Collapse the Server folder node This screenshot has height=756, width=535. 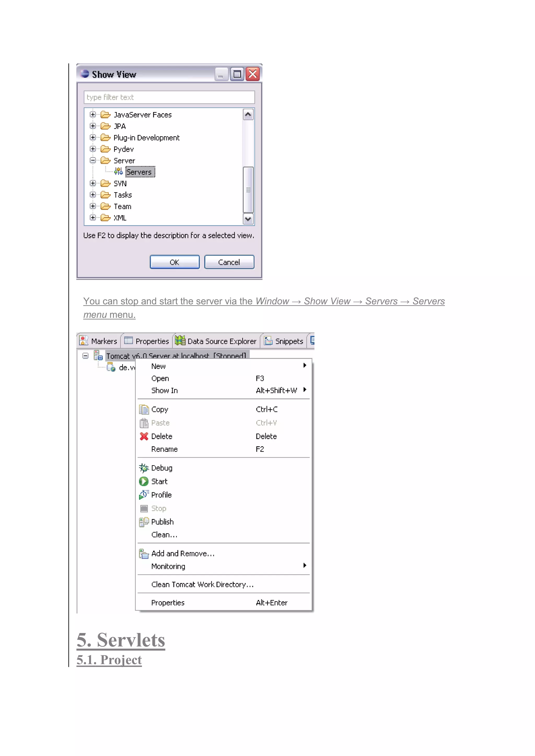click(93, 160)
